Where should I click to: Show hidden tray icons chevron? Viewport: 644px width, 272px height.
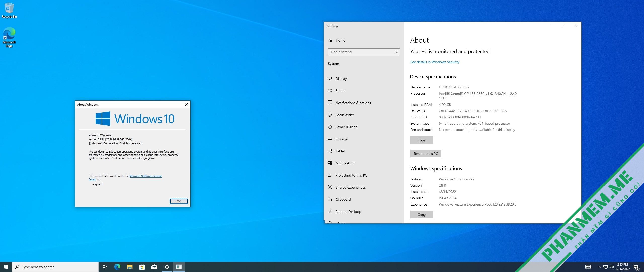pos(599,267)
